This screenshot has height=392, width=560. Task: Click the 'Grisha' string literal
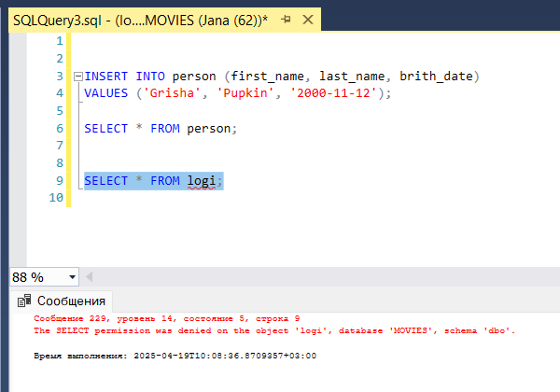click(172, 93)
